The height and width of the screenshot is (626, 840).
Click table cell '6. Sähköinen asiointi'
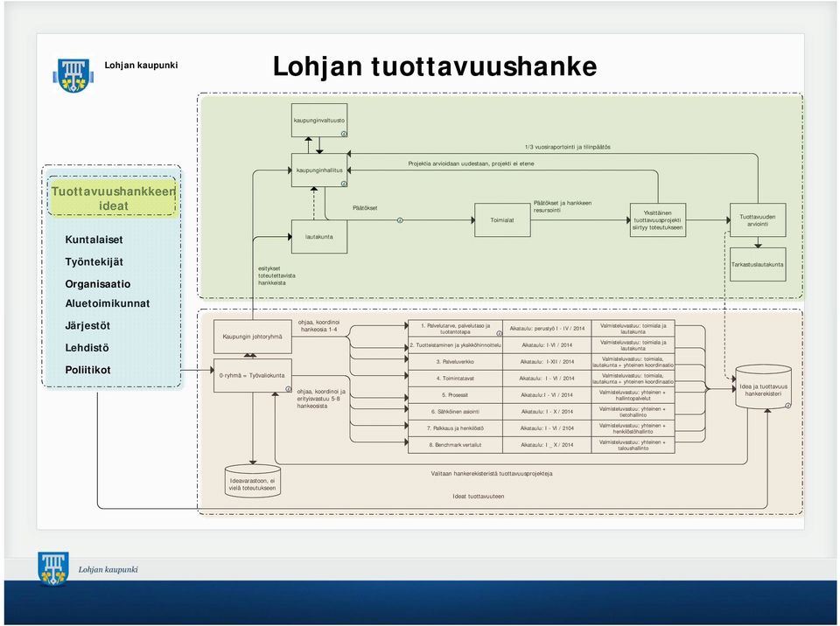pos(455,412)
